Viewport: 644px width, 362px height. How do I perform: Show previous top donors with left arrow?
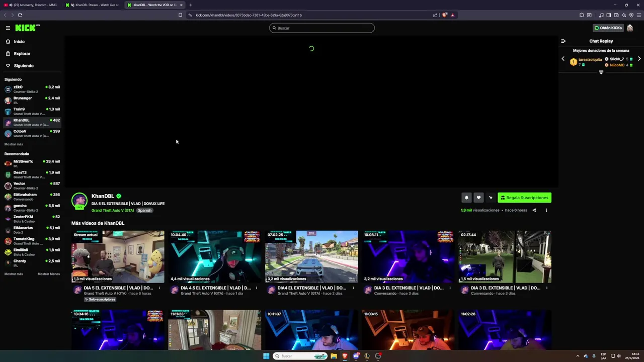563,59
